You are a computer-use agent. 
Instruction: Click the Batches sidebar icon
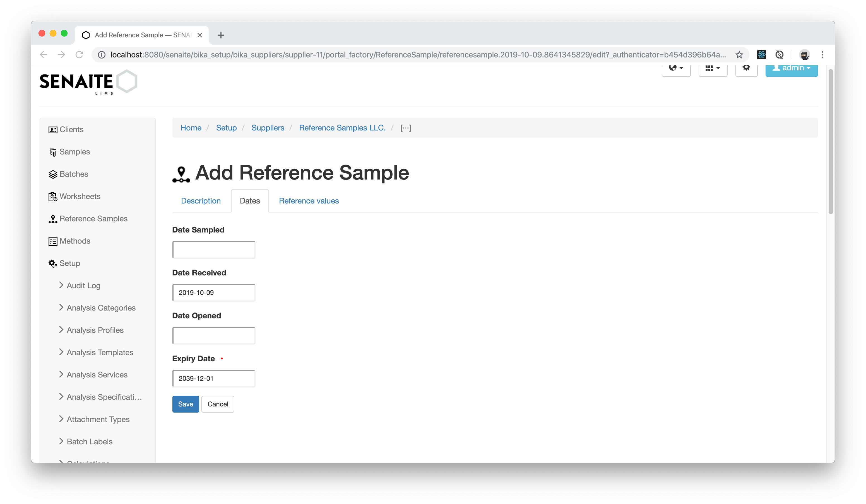pyautogui.click(x=52, y=173)
